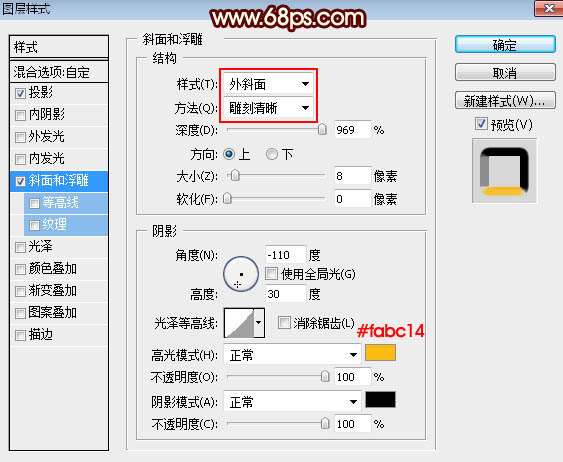Enable the 内阴影 effect checkbox

point(20,115)
